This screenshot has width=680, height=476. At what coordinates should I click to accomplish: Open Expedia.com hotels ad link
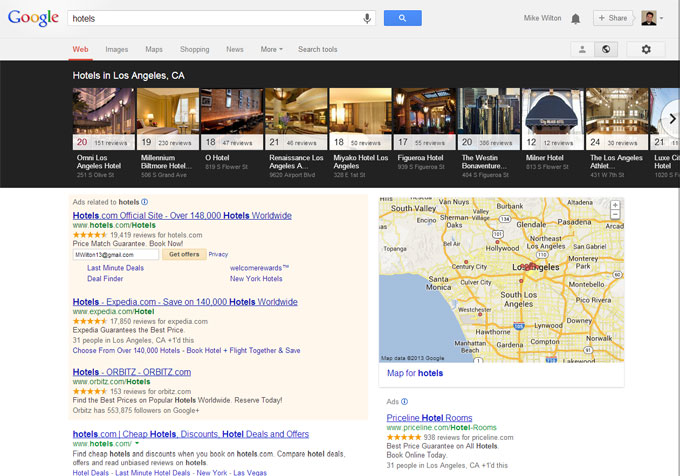tap(185, 302)
